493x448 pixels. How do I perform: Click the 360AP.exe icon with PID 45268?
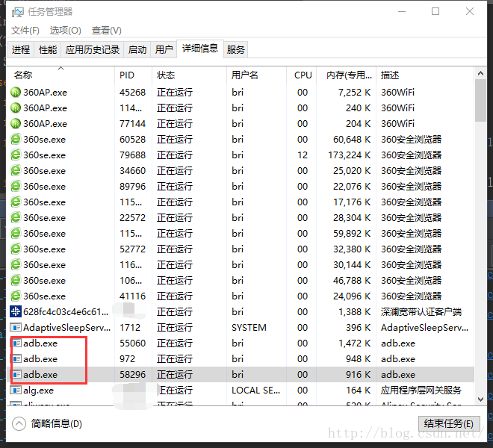click(16, 92)
